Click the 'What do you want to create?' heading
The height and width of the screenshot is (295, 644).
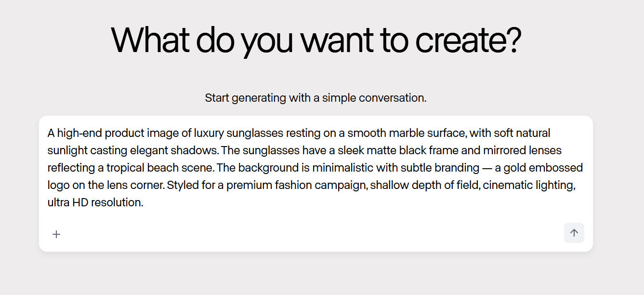(x=316, y=40)
